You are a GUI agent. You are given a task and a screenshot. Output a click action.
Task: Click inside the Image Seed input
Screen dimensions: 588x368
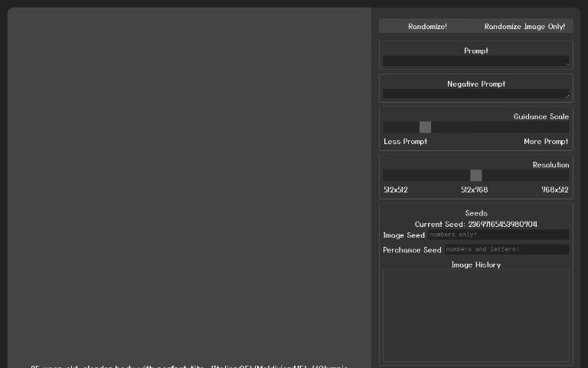[x=498, y=235]
